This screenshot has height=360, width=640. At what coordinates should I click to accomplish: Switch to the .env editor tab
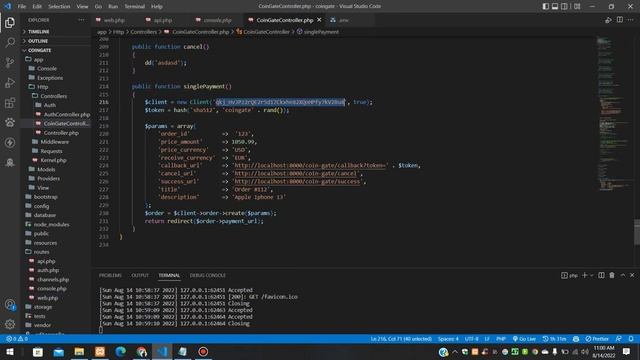tap(344, 20)
